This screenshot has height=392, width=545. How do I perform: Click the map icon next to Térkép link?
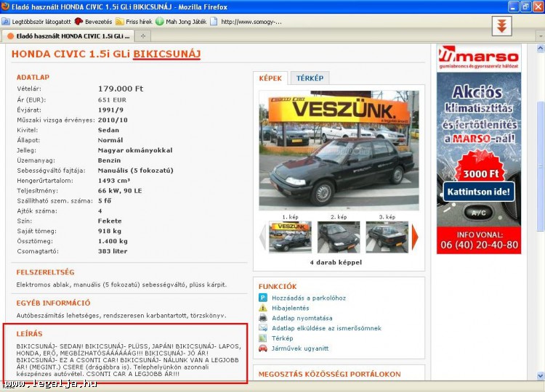[263, 338]
